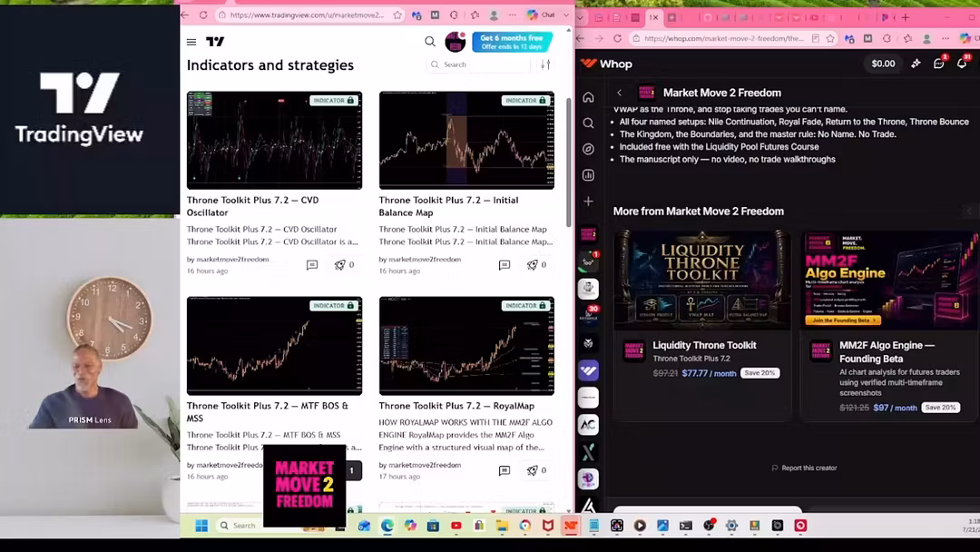Toggle the indicators sort filter icon
980x552 pixels.
(x=545, y=64)
